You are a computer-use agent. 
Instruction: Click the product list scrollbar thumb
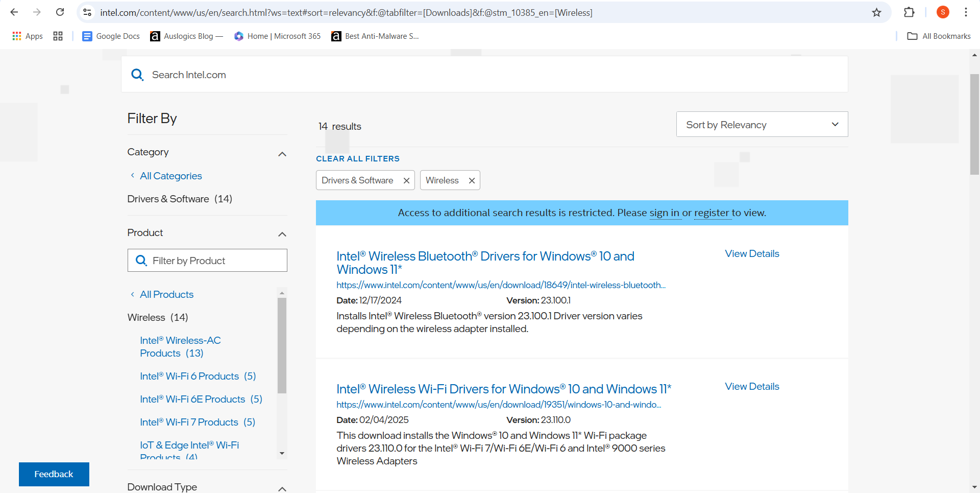282,345
